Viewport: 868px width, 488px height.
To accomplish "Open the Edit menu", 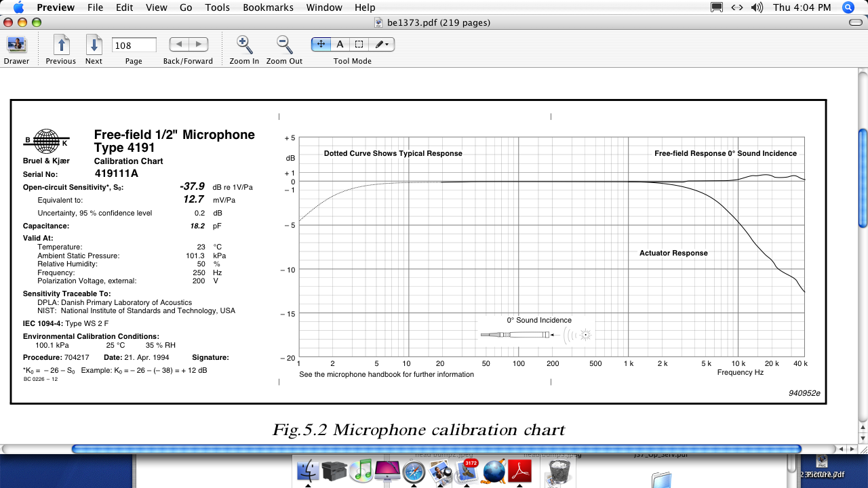I will point(124,7).
